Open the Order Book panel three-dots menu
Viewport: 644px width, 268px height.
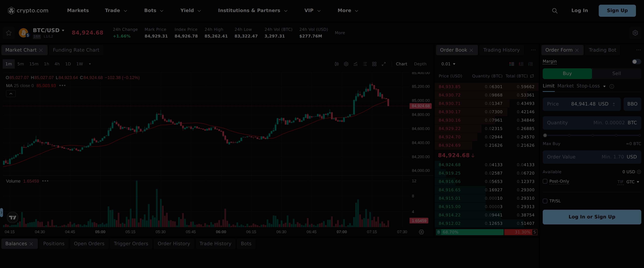[533, 50]
